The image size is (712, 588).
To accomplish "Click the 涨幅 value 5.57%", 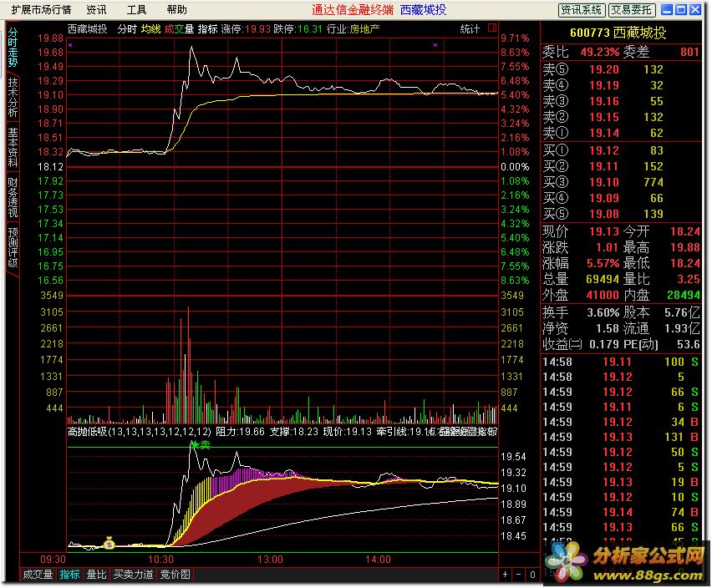I will coord(603,263).
